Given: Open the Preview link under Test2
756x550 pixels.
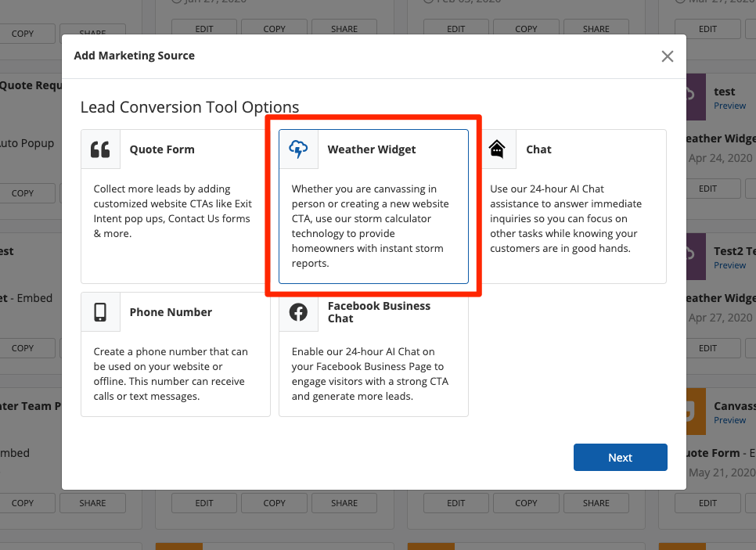Looking at the screenshot, I should (x=729, y=265).
